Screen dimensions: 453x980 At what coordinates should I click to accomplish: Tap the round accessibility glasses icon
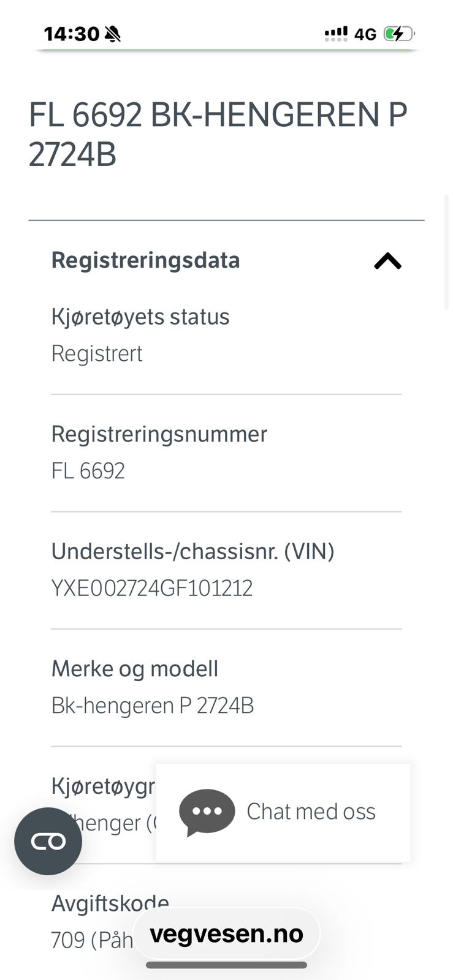(x=48, y=842)
